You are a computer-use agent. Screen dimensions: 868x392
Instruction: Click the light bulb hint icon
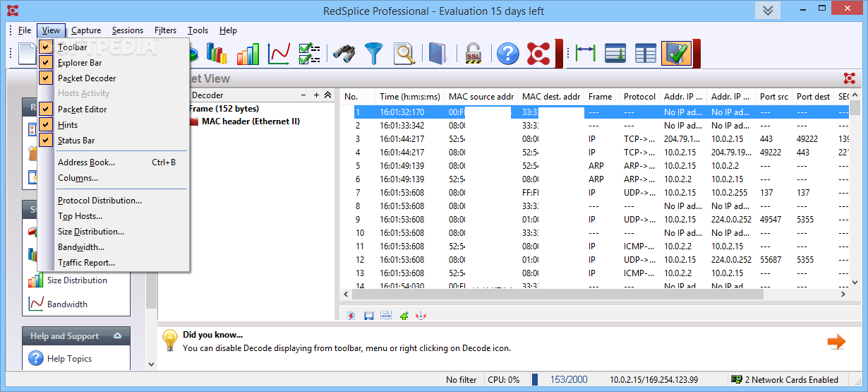(x=169, y=340)
